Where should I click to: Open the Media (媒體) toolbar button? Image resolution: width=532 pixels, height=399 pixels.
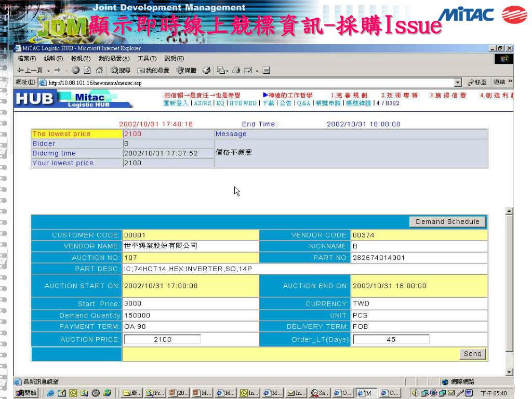pos(187,70)
